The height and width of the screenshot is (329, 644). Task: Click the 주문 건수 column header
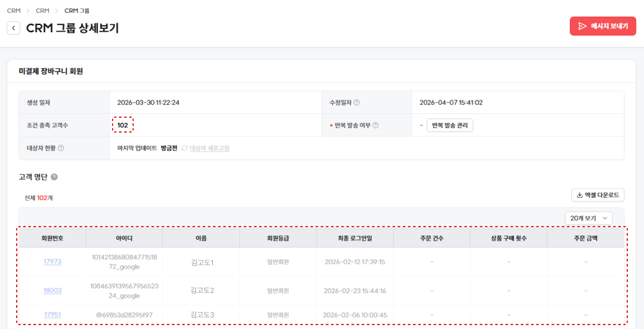coord(432,238)
